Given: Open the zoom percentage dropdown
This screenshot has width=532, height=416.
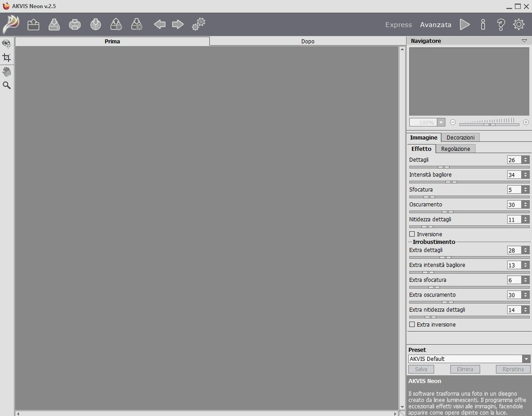Looking at the screenshot, I should click(x=441, y=122).
